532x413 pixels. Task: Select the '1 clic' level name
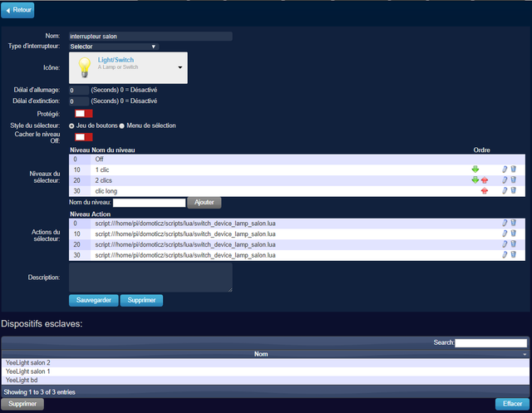101,170
